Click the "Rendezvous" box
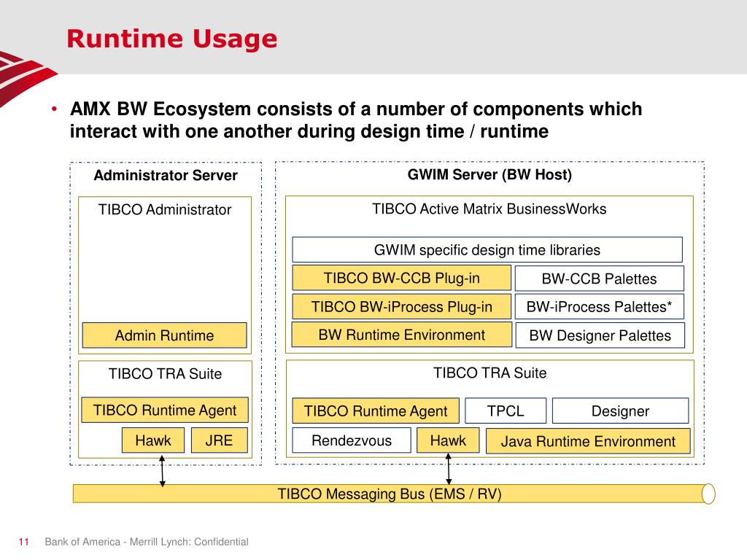 (352, 440)
